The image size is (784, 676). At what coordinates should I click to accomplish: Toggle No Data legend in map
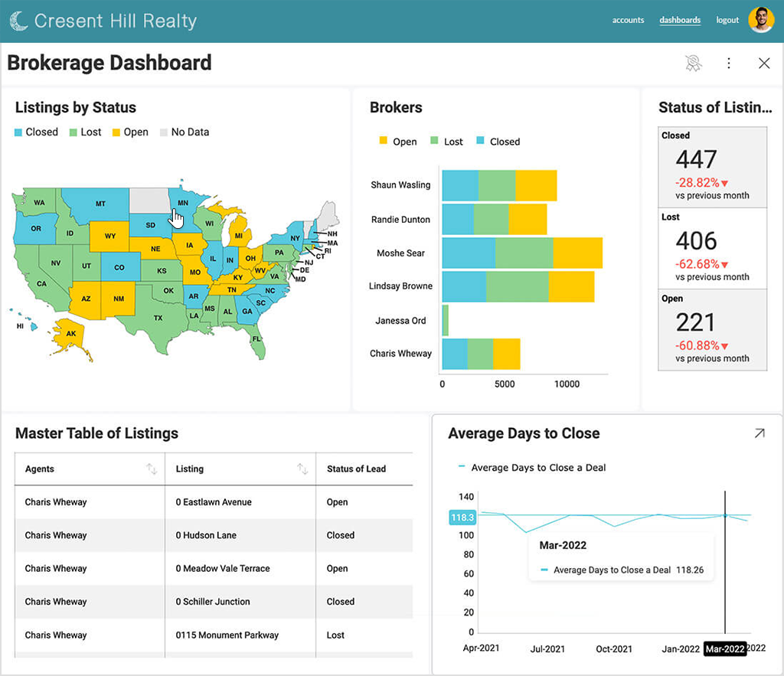coord(185,132)
